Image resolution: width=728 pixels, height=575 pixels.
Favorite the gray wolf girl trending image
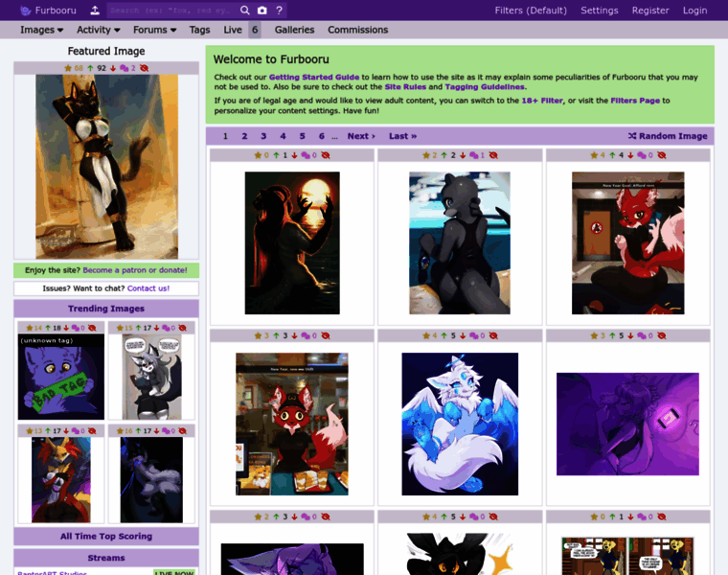click(120, 328)
